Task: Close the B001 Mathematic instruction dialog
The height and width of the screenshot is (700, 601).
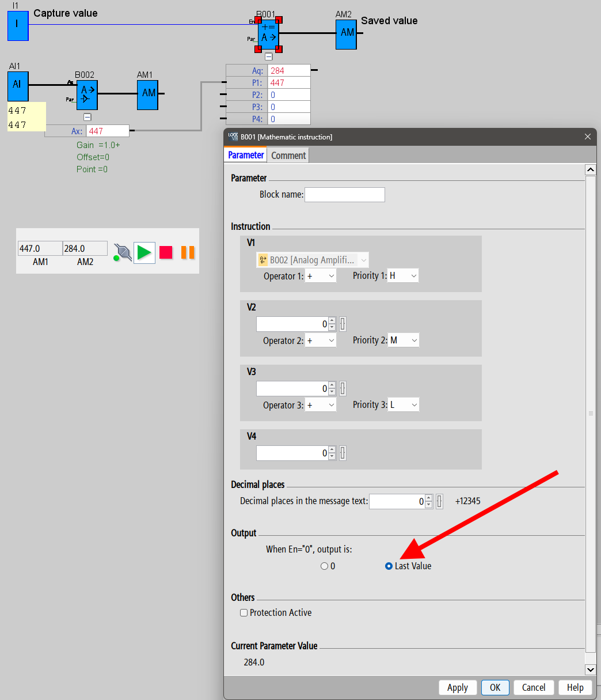Action: point(588,137)
